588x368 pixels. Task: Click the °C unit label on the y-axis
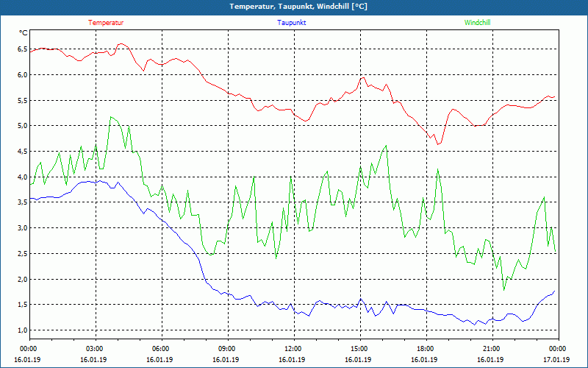24,33
